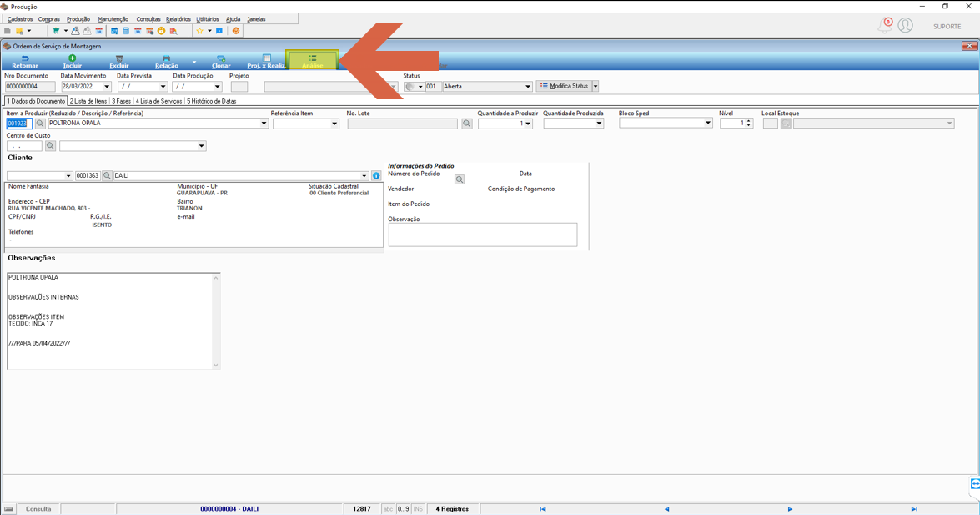
Task: Open the Centro de Custo description dropdown
Action: tap(201, 146)
